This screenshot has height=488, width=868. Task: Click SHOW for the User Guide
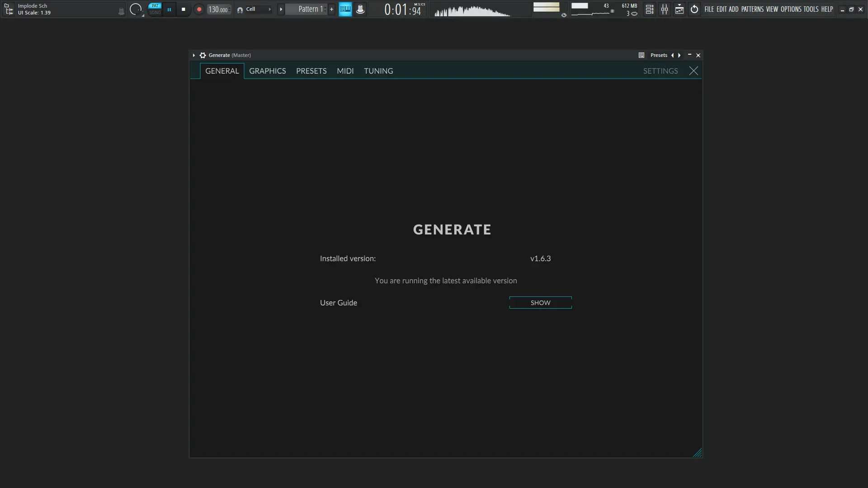(x=540, y=303)
